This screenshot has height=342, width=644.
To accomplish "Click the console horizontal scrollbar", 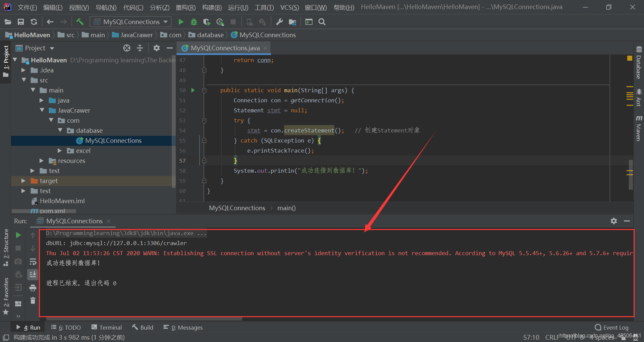I will tap(144, 319).
